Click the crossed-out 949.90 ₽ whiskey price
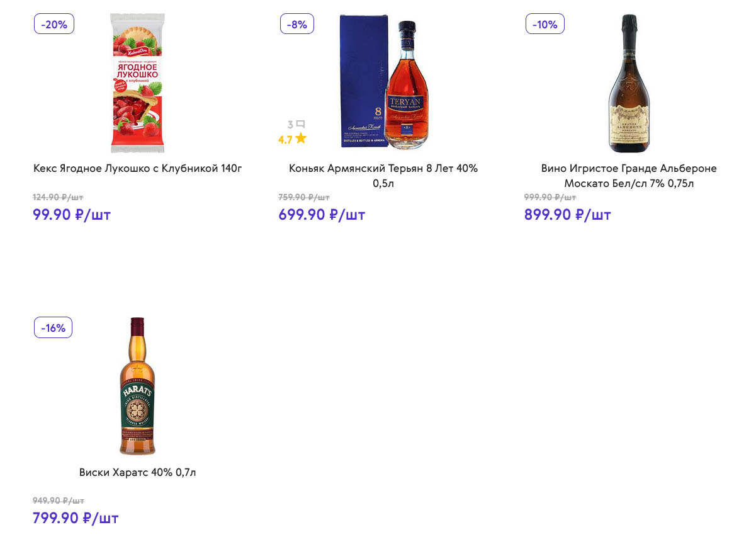 pyautogui.click(x=58, y=500)
